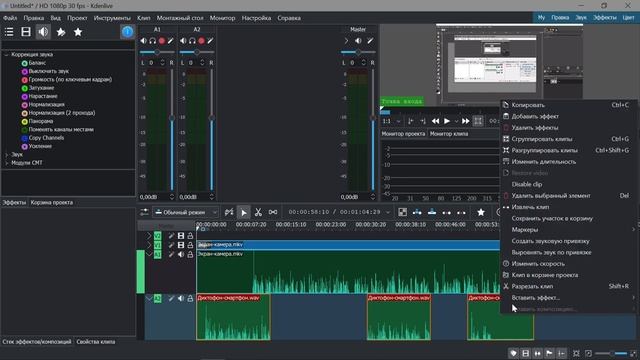This screenshot has height=360, width=640.
Task: Click the mixed audio/video checkerboard icon
Action: 402,212
